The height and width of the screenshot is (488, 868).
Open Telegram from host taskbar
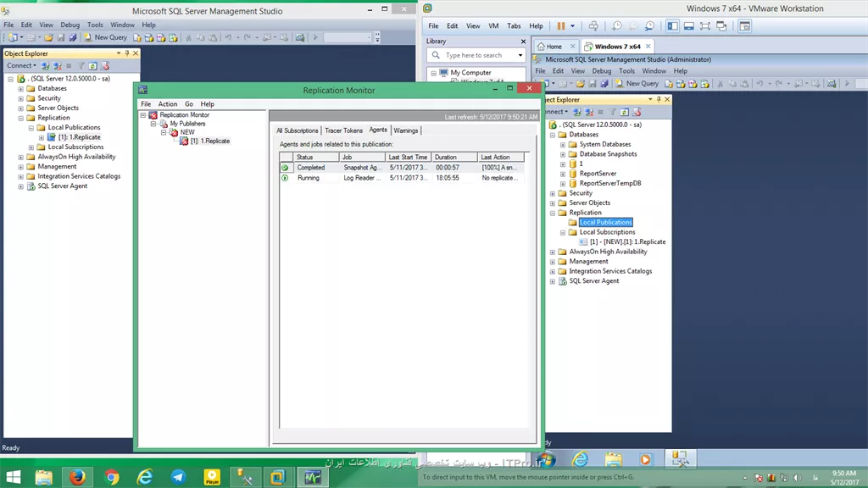click(178, 477)
